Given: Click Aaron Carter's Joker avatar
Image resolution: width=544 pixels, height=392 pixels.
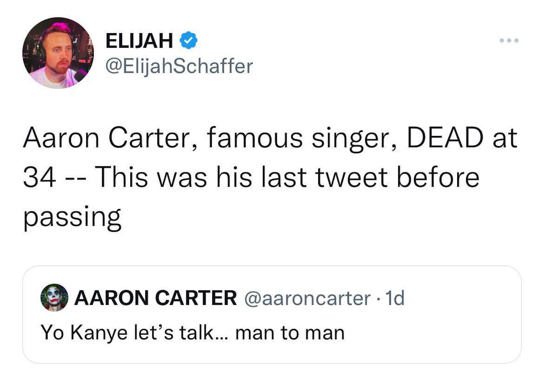Looking at the screenshot, I should click(54, 298).
